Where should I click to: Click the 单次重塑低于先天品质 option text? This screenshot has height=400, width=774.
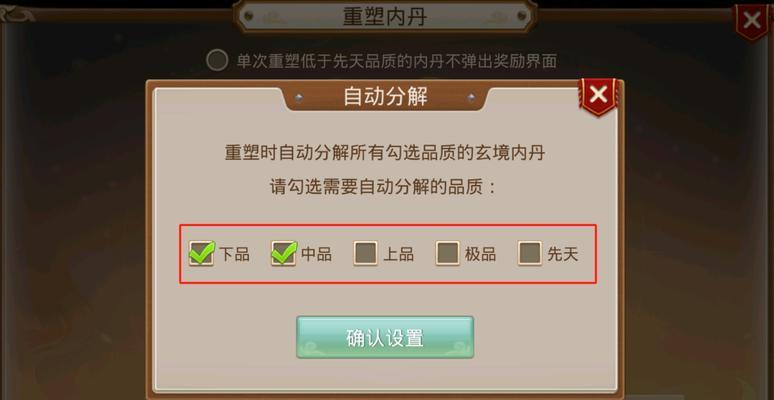point(397,61)
